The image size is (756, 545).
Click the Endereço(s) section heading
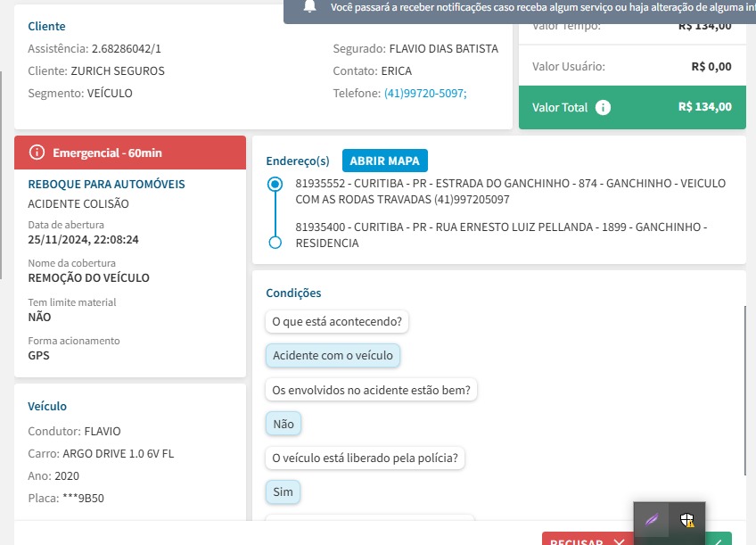click(298, 161)
